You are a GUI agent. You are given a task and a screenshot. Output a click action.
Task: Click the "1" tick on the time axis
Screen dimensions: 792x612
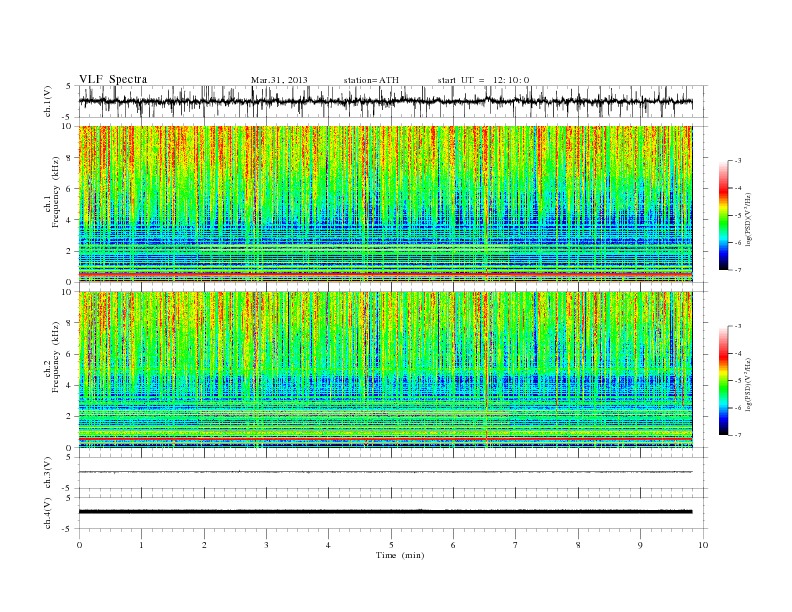point(141,545)
